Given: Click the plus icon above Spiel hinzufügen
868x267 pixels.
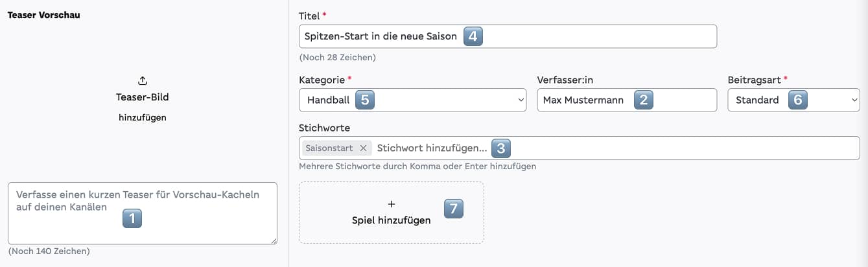Looking at the screenshot, I should pyautogui.click(x=391, y=203).
